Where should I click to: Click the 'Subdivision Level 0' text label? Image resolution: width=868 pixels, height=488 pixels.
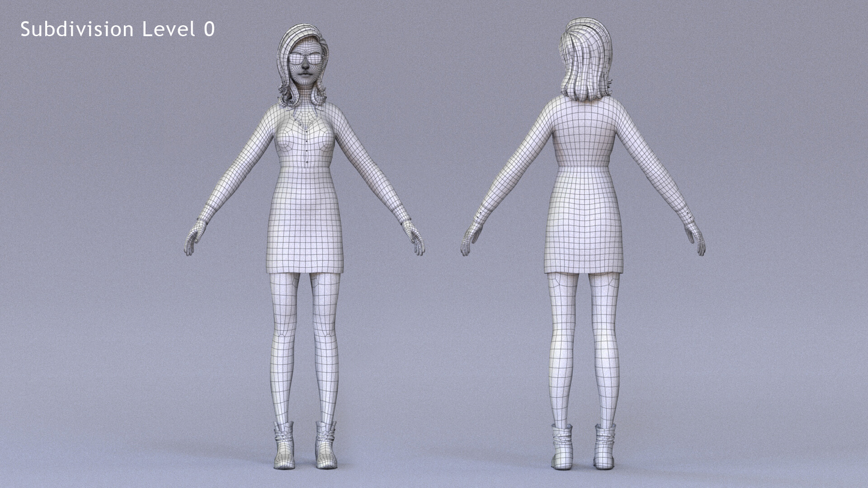[x=117, y=29]
